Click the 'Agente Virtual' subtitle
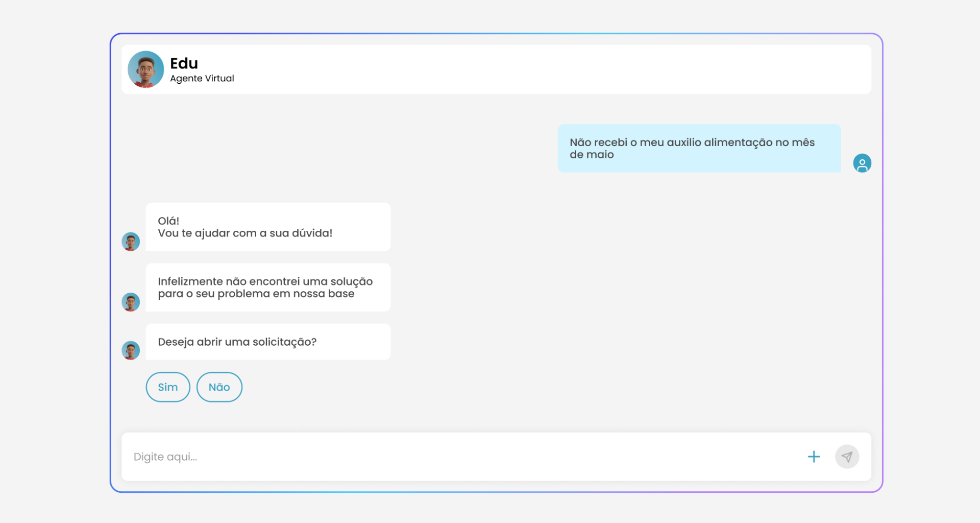Image resolution: width=980 pixels, height=523 pixels. (x=202, y=78)
